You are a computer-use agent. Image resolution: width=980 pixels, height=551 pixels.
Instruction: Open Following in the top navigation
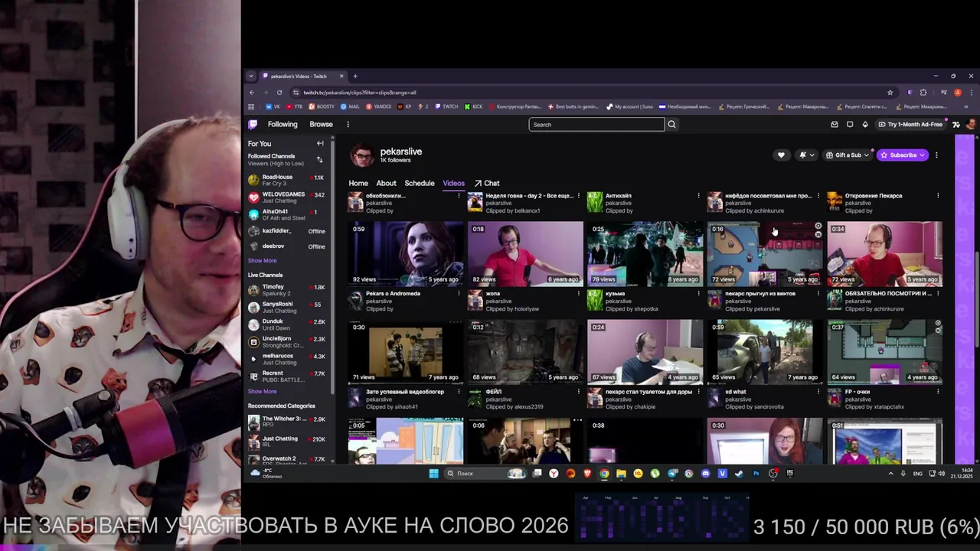(x=283, y=124)
